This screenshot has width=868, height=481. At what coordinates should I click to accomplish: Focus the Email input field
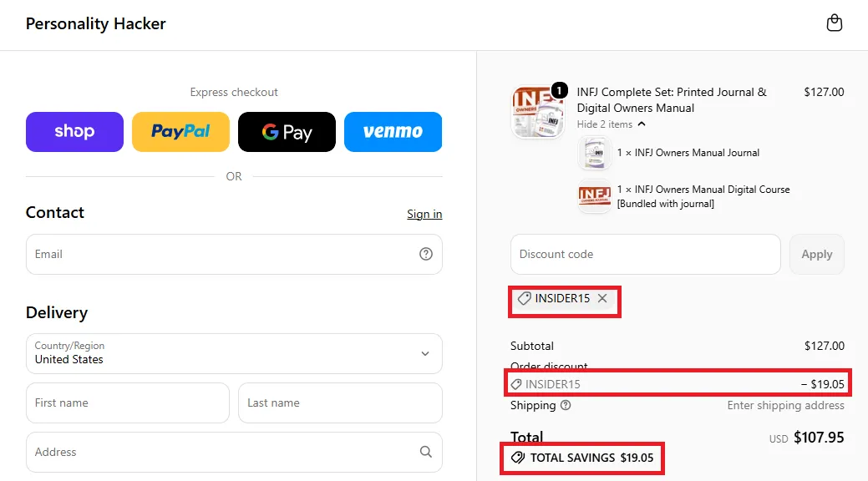pos(234,254)
